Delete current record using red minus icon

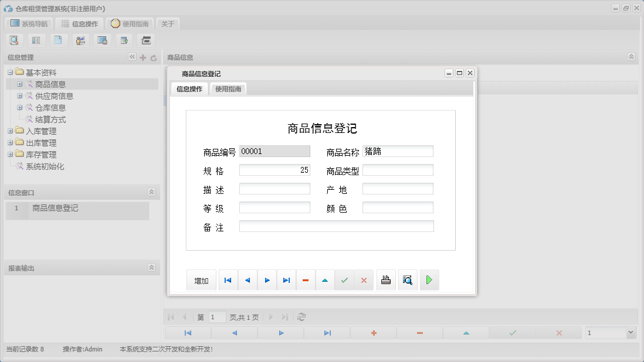pyautogui.click(x=306, y=279)
